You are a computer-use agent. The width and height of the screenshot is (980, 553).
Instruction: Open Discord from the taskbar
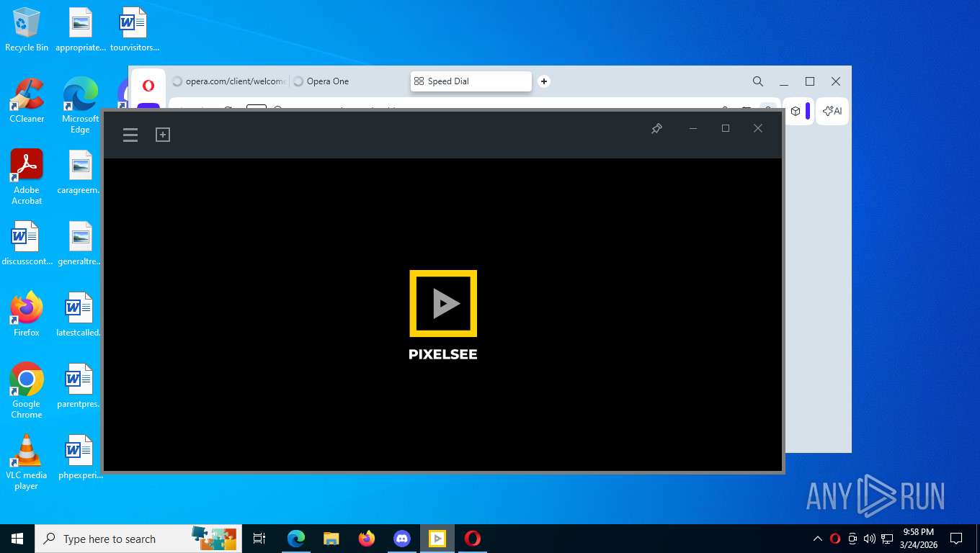click(x=402, y=539)
